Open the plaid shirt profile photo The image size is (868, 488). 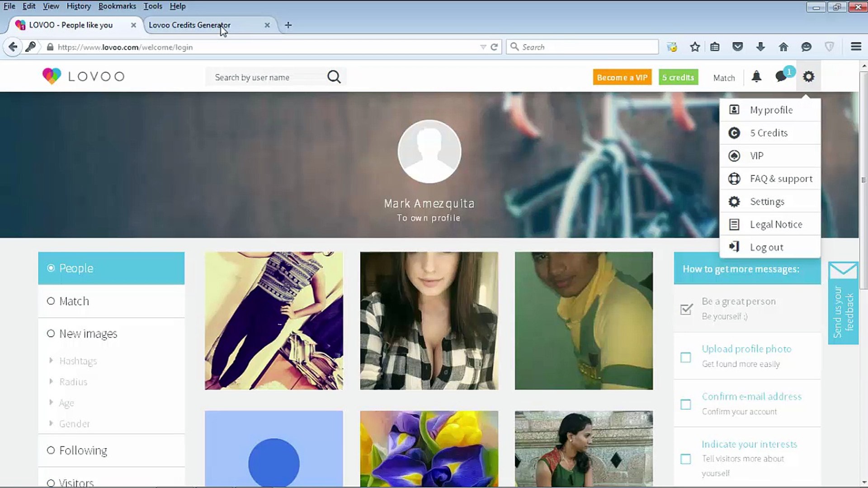point(429,320)
